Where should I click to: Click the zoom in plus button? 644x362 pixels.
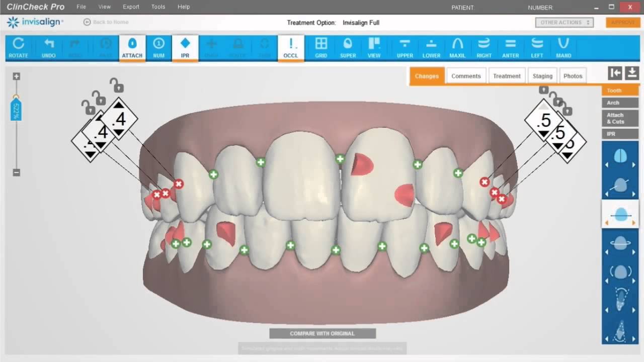point(17,76)
